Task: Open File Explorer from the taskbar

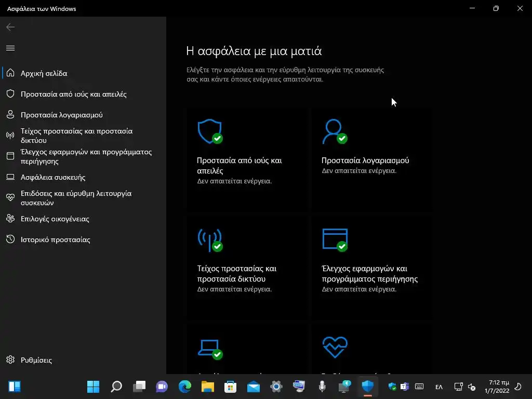Action: point(208,387)
